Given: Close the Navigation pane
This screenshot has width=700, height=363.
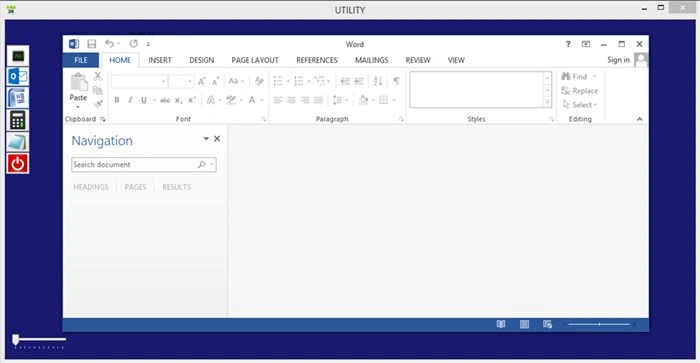Looking at the screenshot, I should click(x=217, y=138).
